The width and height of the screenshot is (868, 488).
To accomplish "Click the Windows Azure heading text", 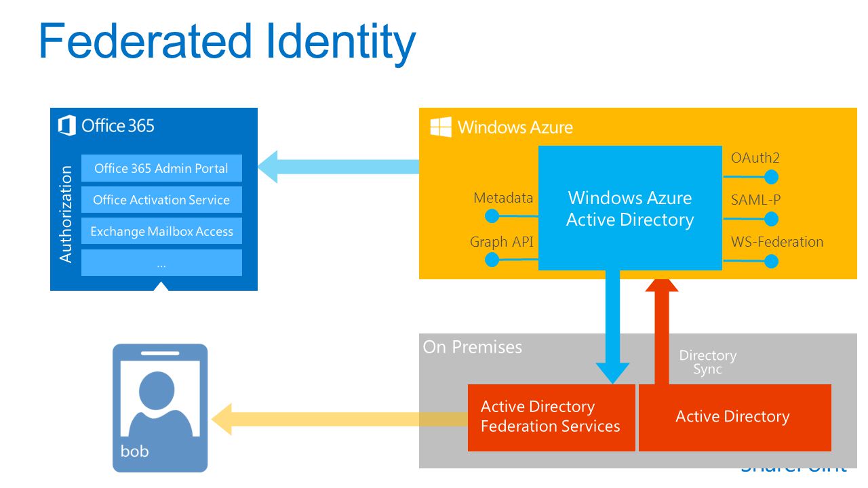I will coord(515,127).
